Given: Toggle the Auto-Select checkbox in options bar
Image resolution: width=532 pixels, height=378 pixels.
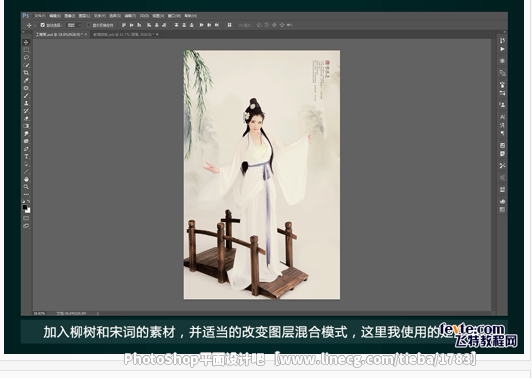Looking at the screenshot, I should [43, 25].
